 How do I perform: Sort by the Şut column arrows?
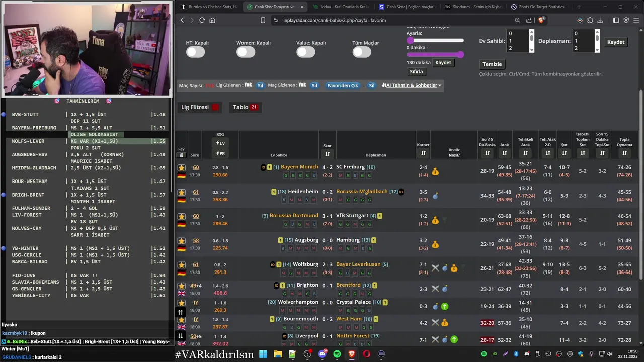[x=564, y=153]
